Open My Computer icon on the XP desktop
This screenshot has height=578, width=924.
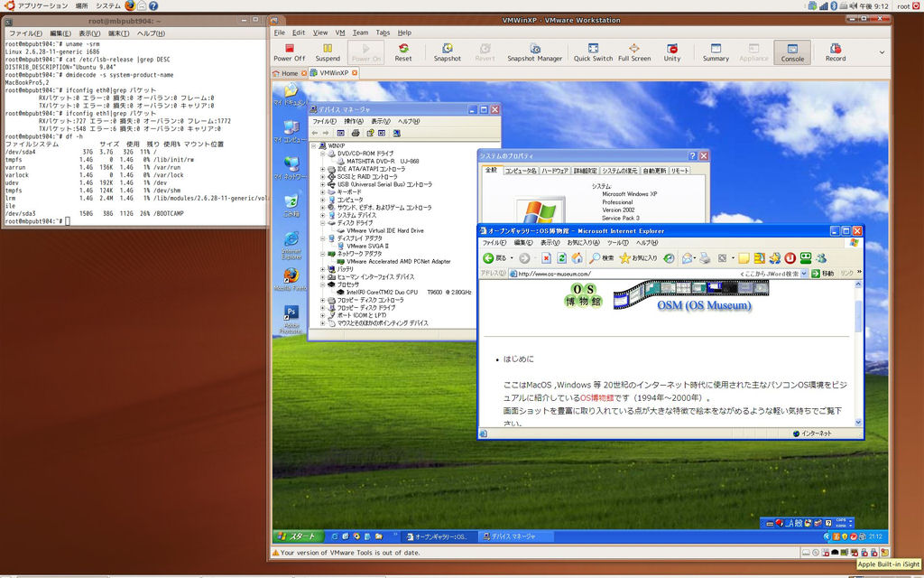pos(291,132)
